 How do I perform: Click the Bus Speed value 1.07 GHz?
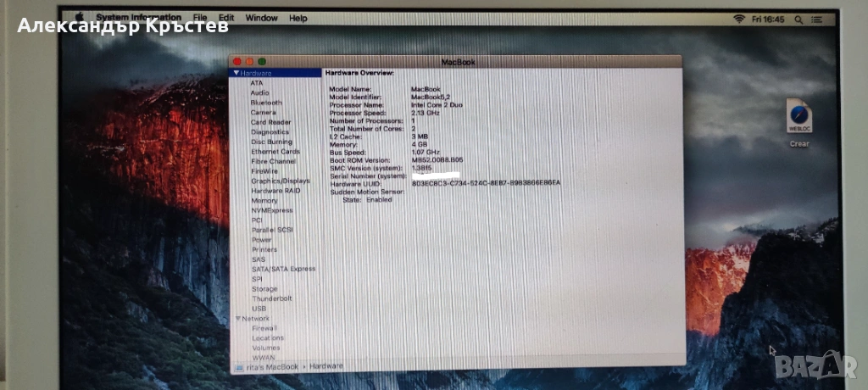(426, 152)
